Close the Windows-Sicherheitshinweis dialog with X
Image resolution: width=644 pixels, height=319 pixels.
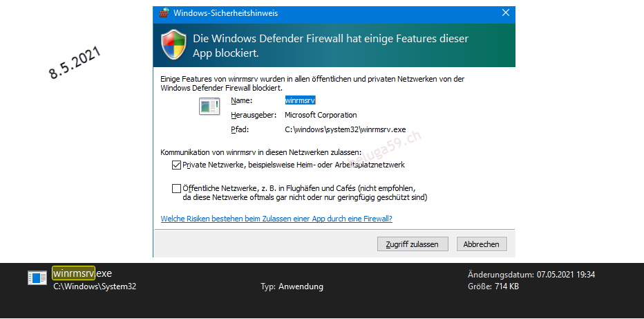tap(506, 12)
